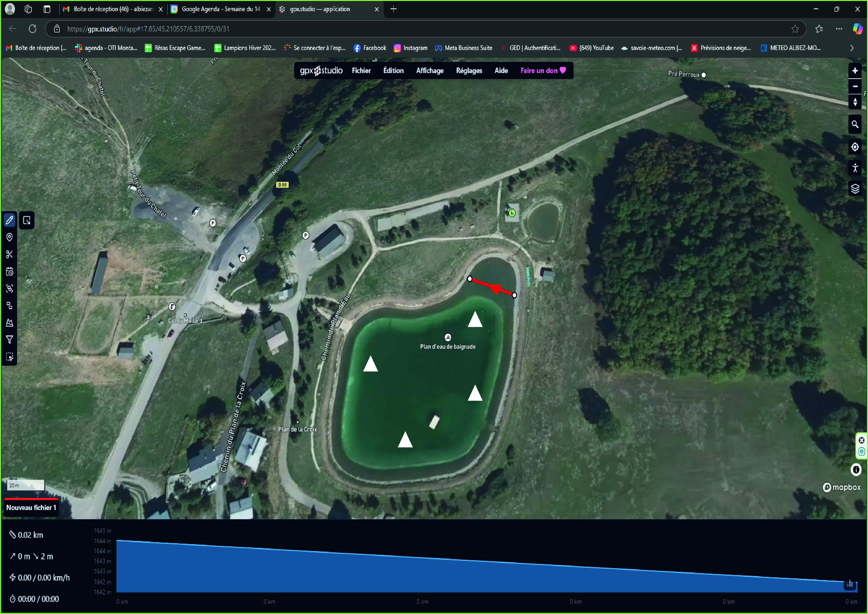The width and height of the screenshot is (868, 614).
Task: Zoom in with the map plus button
Action: [x=855, y=71]
